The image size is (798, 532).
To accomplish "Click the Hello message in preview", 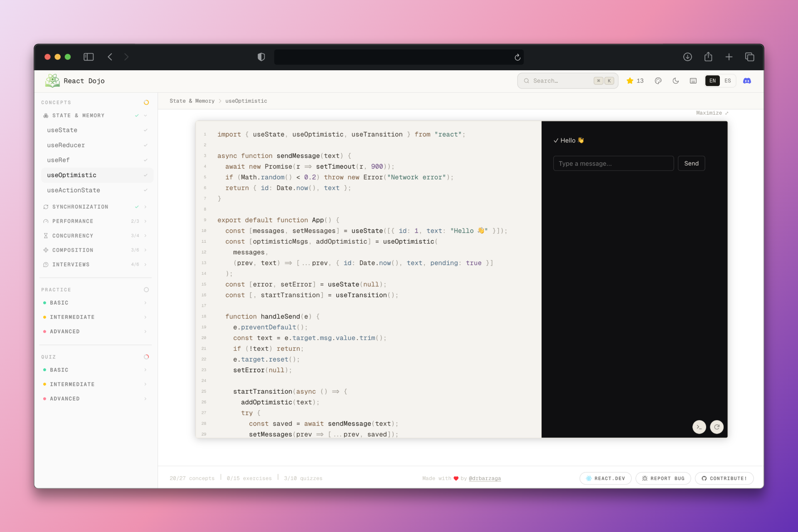I will (569, 140).
